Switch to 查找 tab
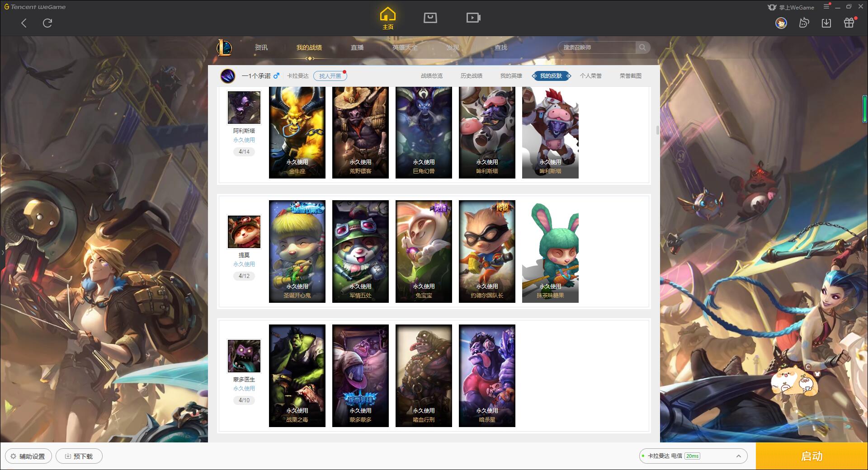The image size is (868, 470). (501, 47)
